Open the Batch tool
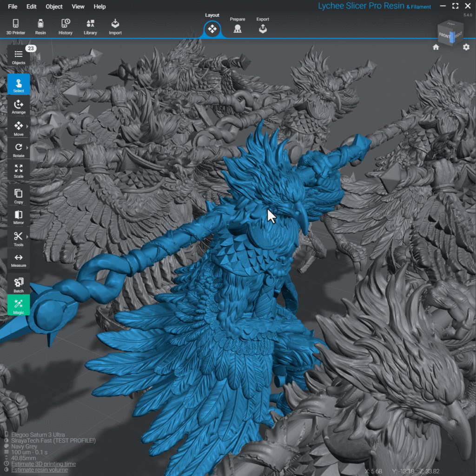This screenshot has height=476, width=476. click(x=19, y=284)
